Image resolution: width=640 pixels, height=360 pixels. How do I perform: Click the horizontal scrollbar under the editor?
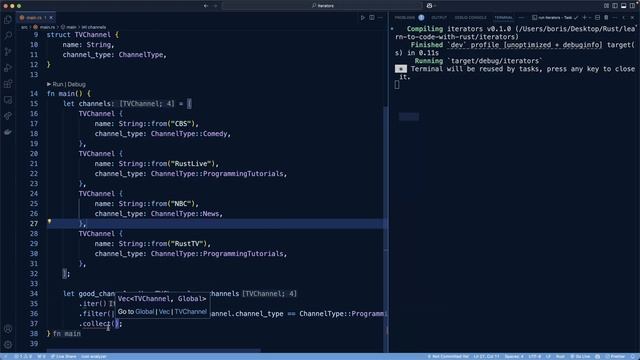153,350
